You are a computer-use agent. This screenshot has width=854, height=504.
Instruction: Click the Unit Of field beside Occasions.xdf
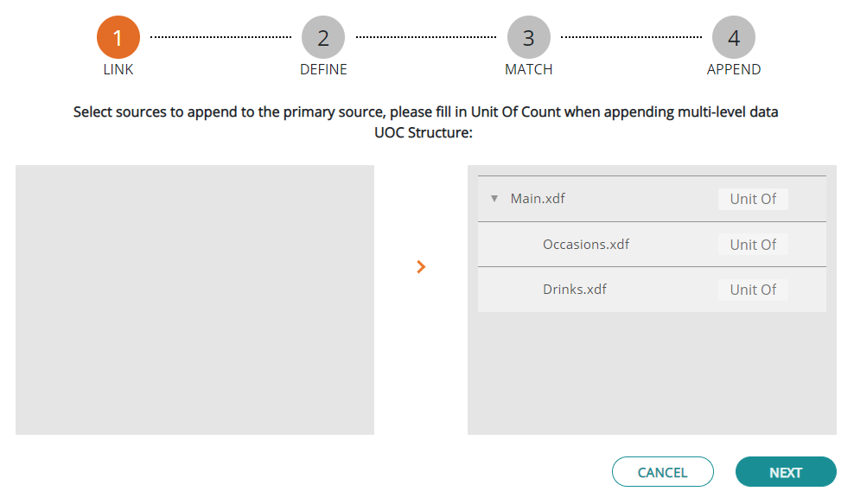pos(753,244)
